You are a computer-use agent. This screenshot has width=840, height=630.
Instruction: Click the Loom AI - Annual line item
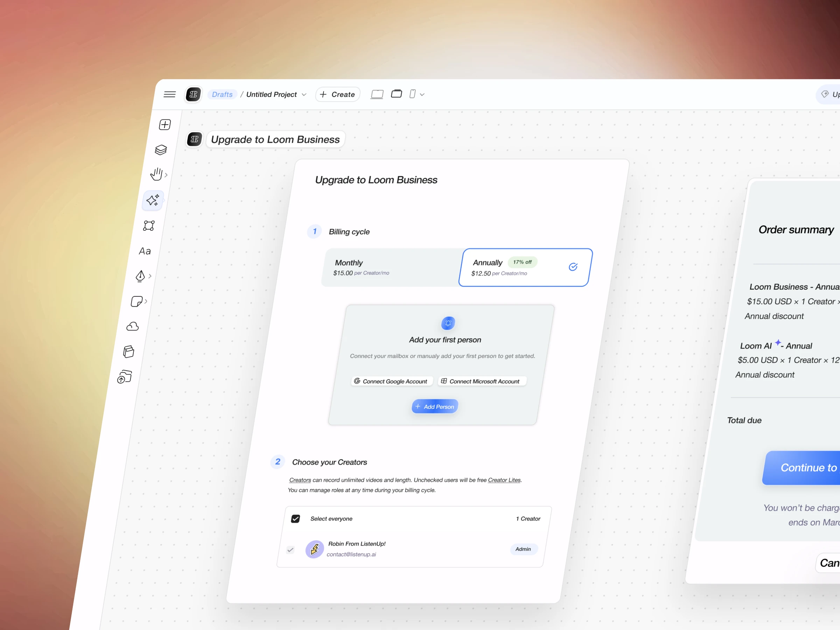coord(776,345)
